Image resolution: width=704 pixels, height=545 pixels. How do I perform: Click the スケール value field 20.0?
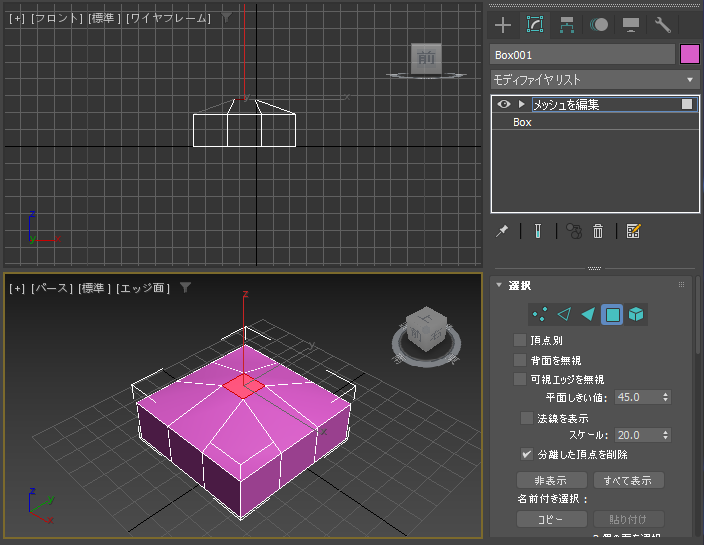coord(638,435)
